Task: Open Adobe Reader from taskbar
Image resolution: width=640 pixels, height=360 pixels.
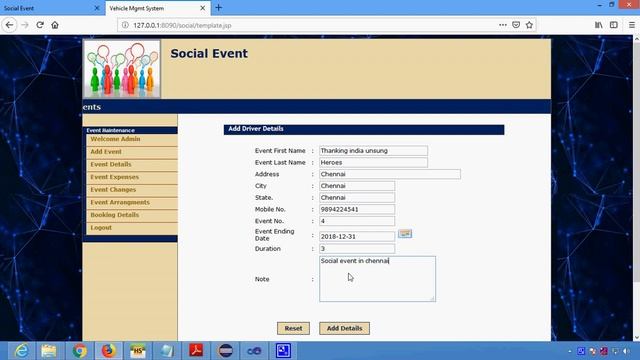Action: pyautogui.click(x=196, y=351)
